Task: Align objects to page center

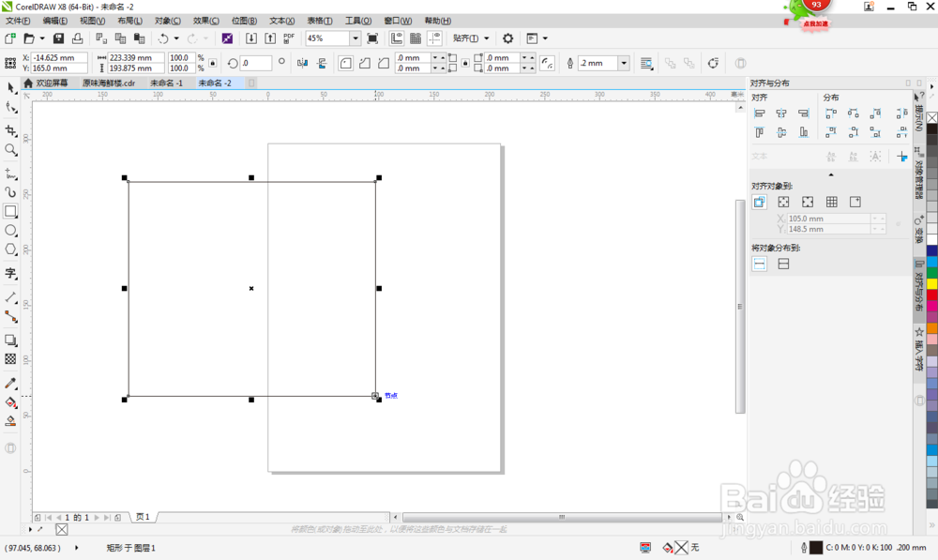Action: 808,203
